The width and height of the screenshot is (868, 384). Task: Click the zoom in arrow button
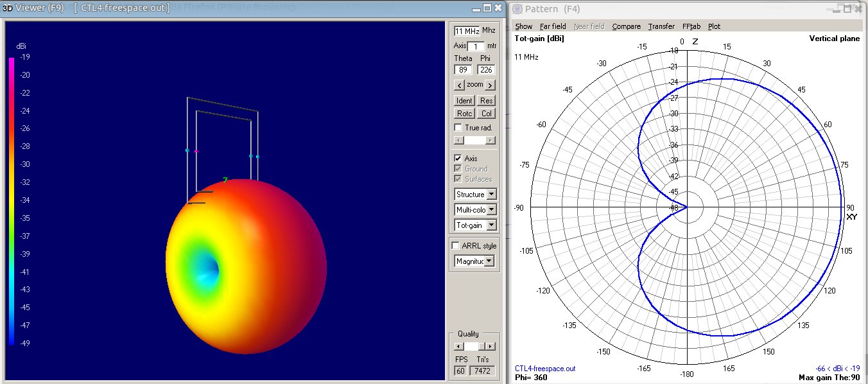point(490,84)
